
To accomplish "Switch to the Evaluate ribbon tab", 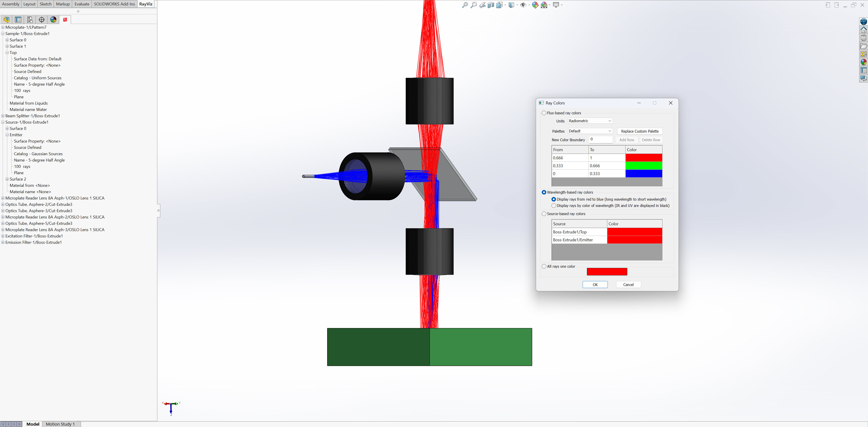I will (82, 4).
